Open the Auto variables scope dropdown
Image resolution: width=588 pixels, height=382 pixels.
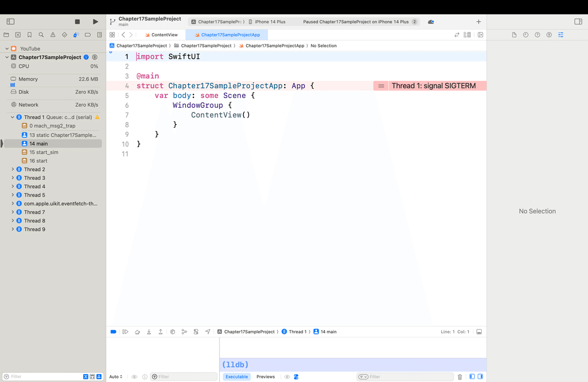pyautogui.click(x=116, y=377)
